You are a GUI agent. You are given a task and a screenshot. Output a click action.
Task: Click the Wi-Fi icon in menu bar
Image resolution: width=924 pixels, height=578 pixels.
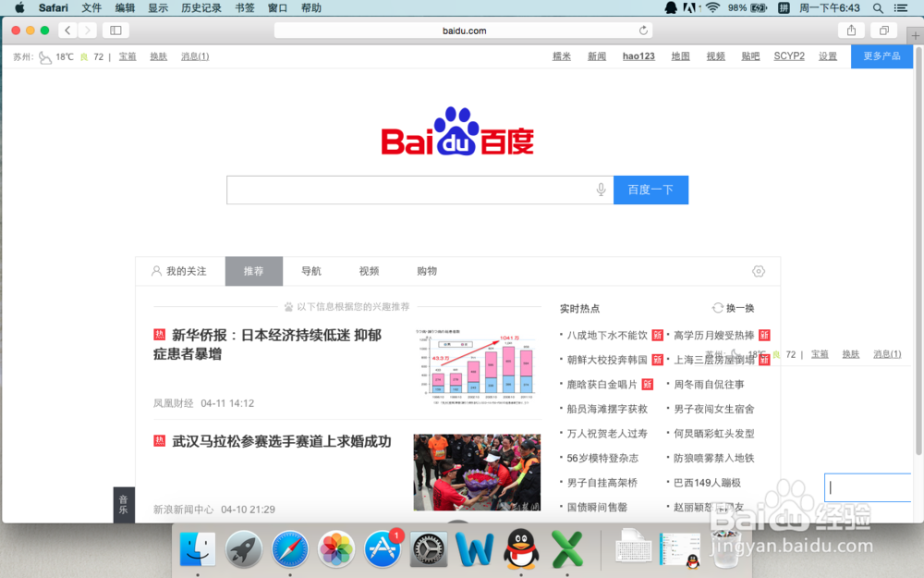pos(714,8)
